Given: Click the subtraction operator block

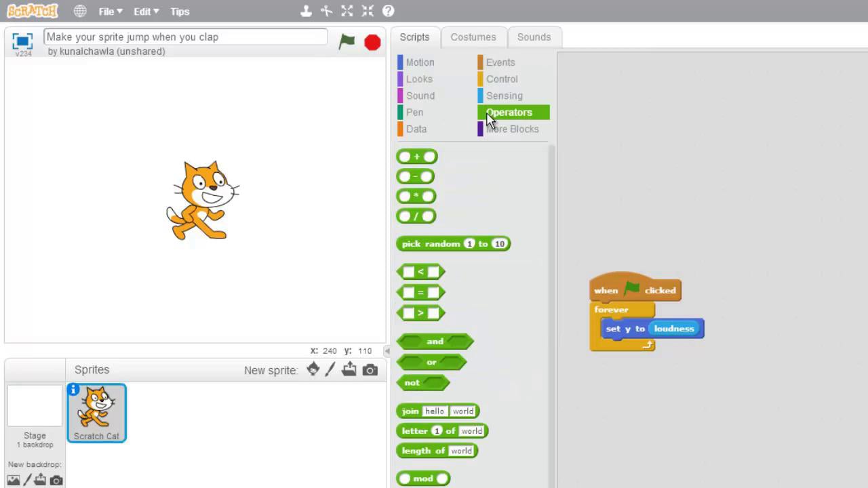Looking at the screenshot, I should point(416,176).
